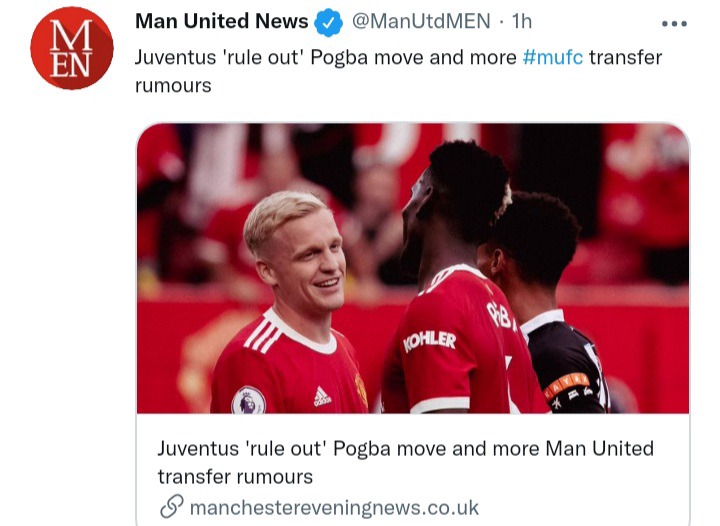This screenshot has height=526, width=720.
Task: Click the blue verified badge icon
Action: pos(328,22)
